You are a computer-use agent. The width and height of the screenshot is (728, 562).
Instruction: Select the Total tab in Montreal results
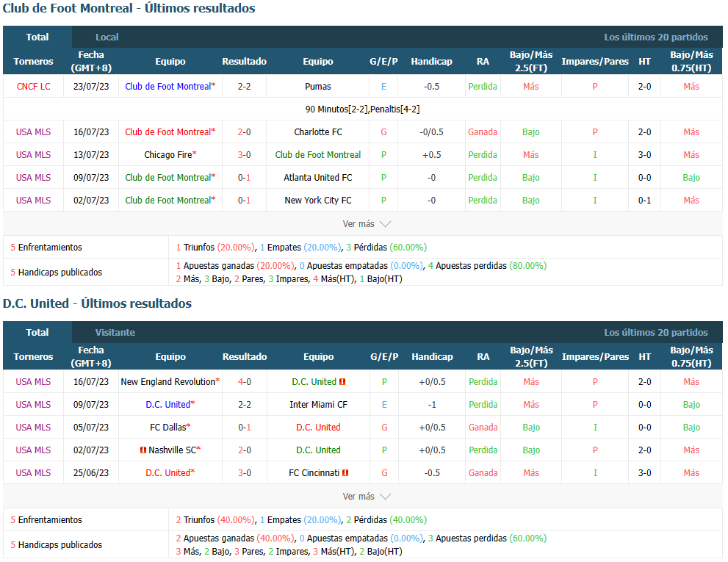[37, 37]
